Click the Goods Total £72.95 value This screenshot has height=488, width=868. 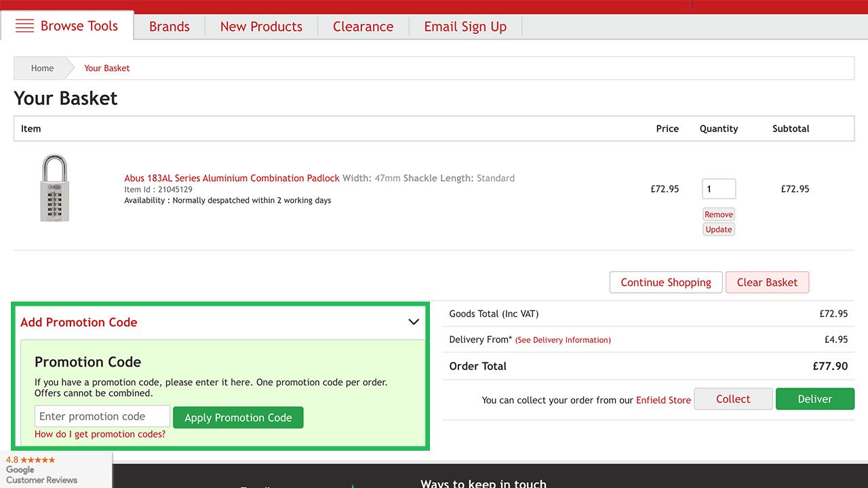833,314
